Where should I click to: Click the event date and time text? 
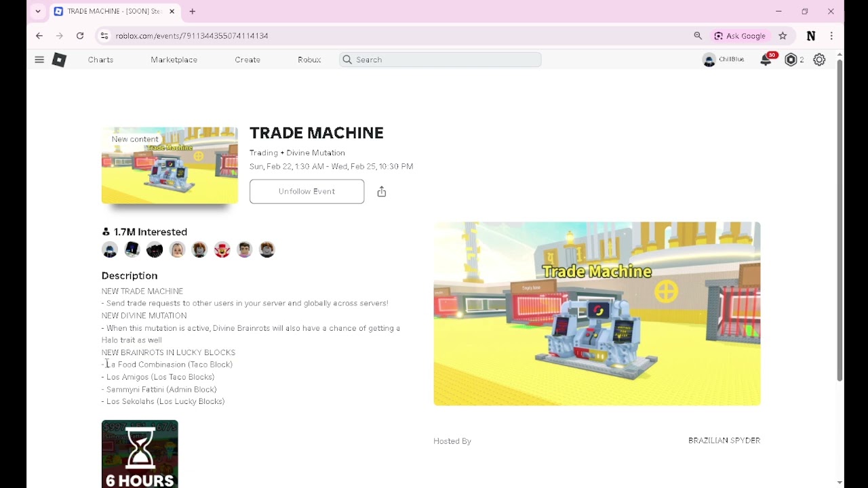point(331,167)
